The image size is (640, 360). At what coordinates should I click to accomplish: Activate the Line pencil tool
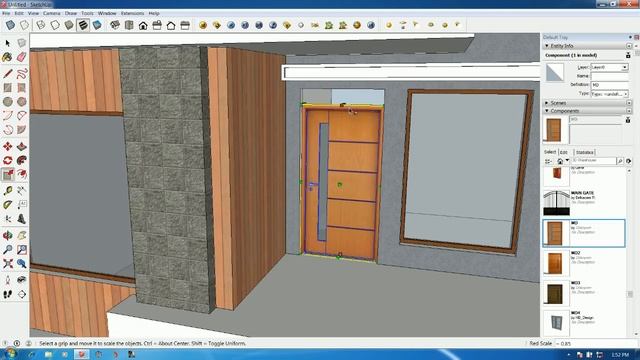coord(7,73)
